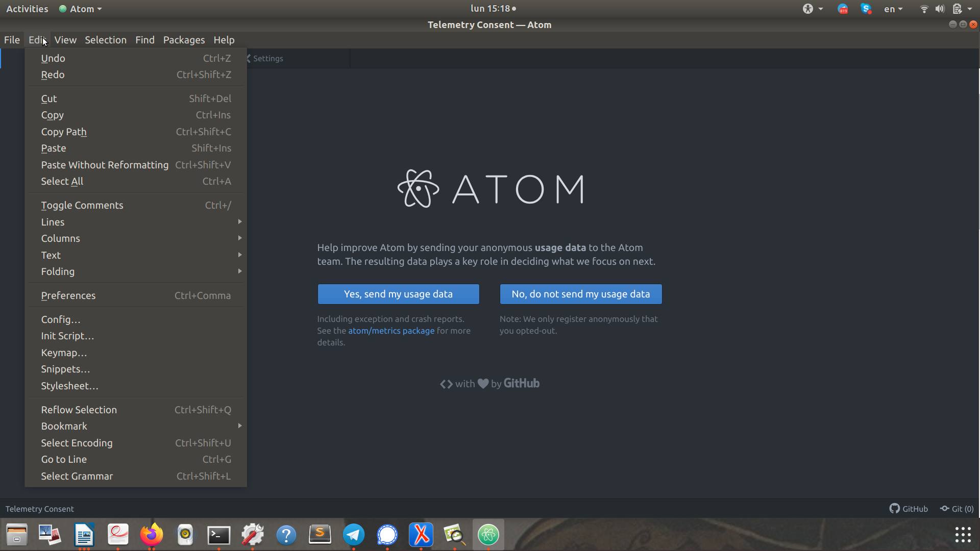Open the Atom app menu in top bar
The image size is (980, 551).
81,9
